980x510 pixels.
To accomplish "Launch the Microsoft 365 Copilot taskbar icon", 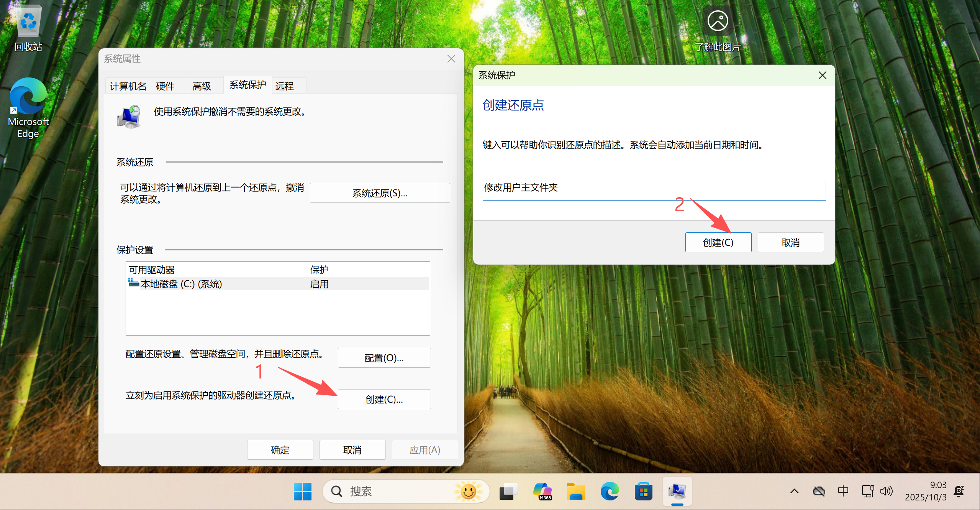I will pyautogui.click(x=542, y=491).
